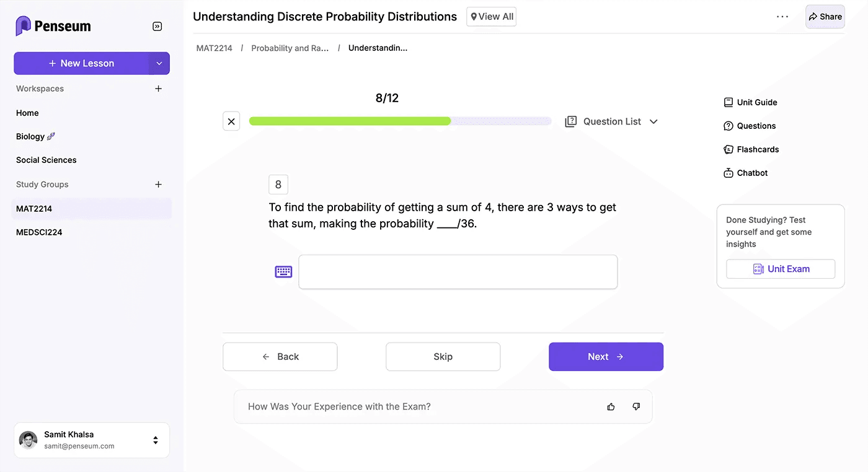Open the Questions panel icon
This screenshot has width=868, height=472.
(x=727, y=125)
